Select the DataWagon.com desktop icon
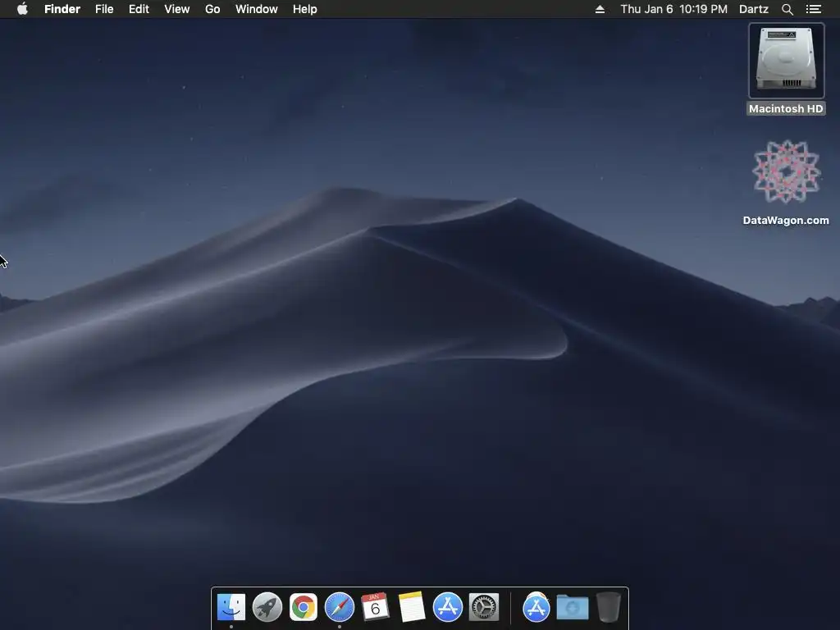The image size is (840, 630). 786,171
